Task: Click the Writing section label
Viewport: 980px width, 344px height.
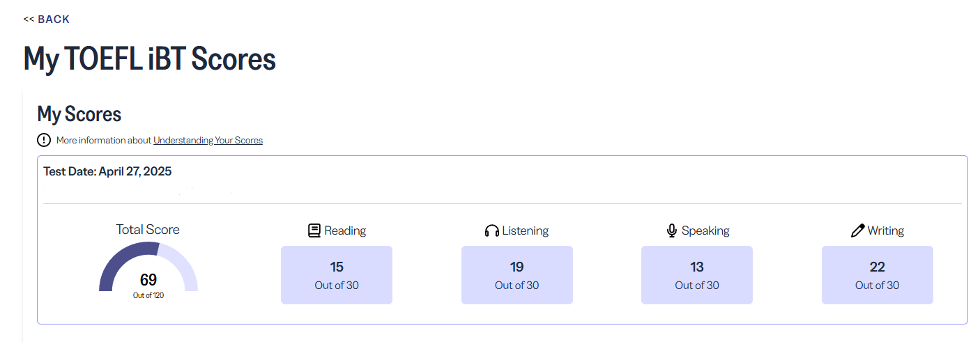Action: (886, 230)
